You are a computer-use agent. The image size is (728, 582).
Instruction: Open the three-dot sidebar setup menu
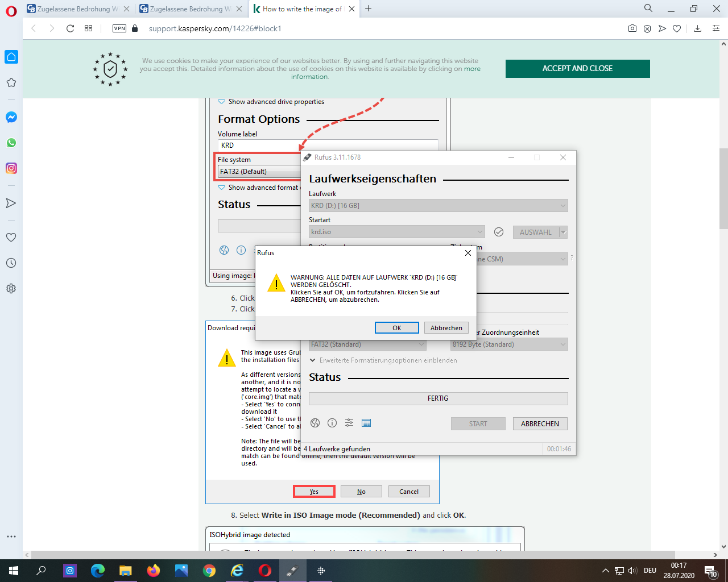click(11, 536)
